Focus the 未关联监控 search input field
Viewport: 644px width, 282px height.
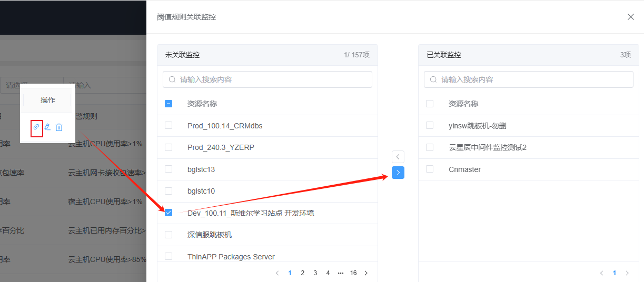(x=267, y=79)
